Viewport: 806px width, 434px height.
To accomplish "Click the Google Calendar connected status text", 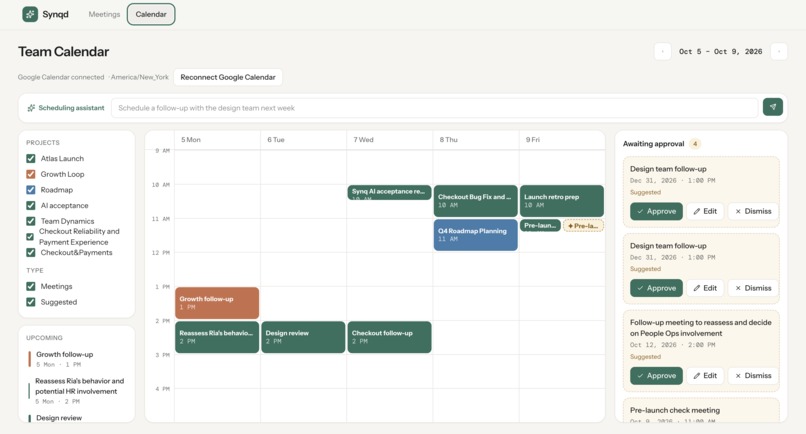I will pos(61,77).
